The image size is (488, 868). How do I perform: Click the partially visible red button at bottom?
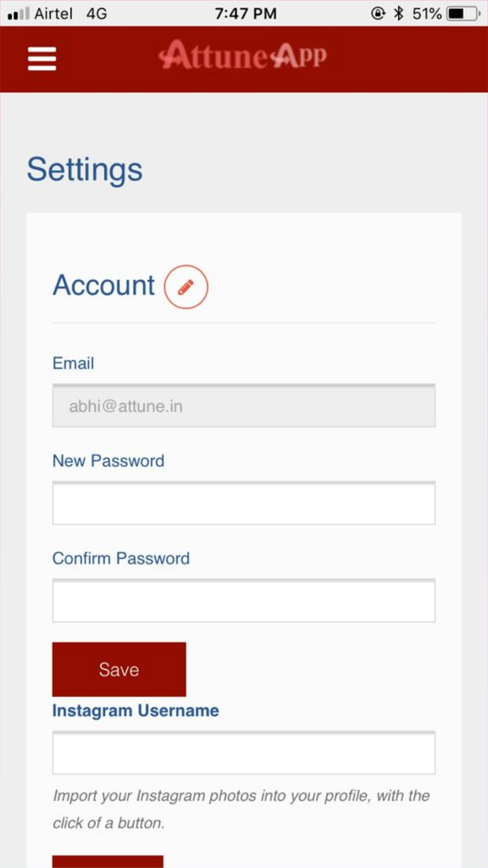[108, 862]
